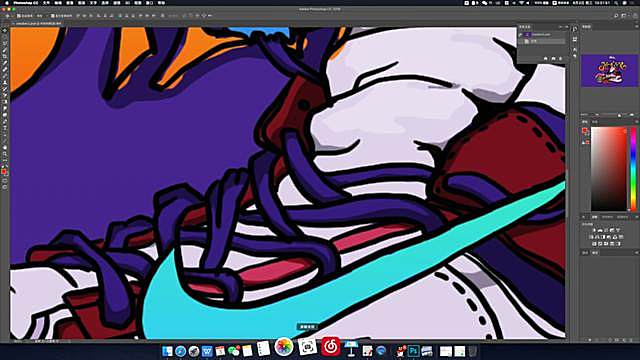This screenshot has height=360, width=640.
Task: Select the open document tab
Action: coord(38,24)
